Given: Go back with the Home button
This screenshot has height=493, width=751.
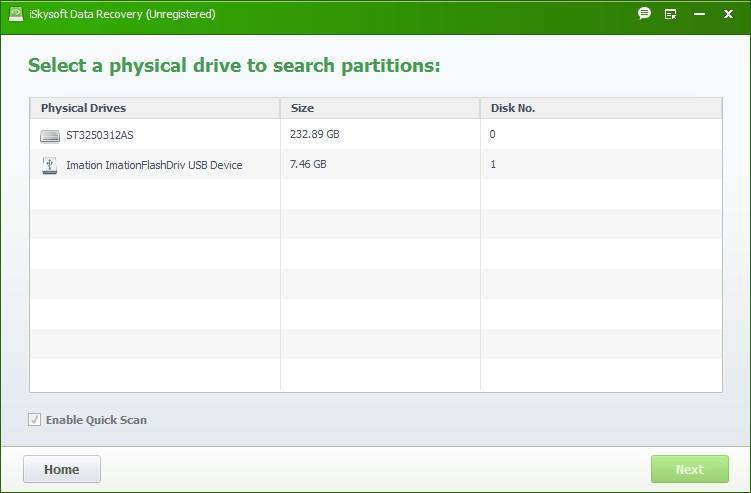Looking at the screenshot, I should click(62, 469).
